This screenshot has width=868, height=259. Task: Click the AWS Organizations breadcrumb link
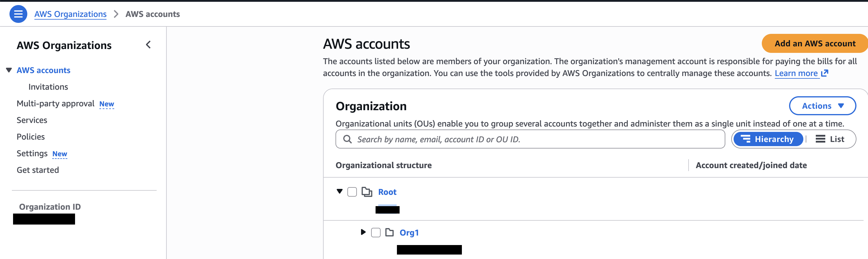tap(70, 14)
